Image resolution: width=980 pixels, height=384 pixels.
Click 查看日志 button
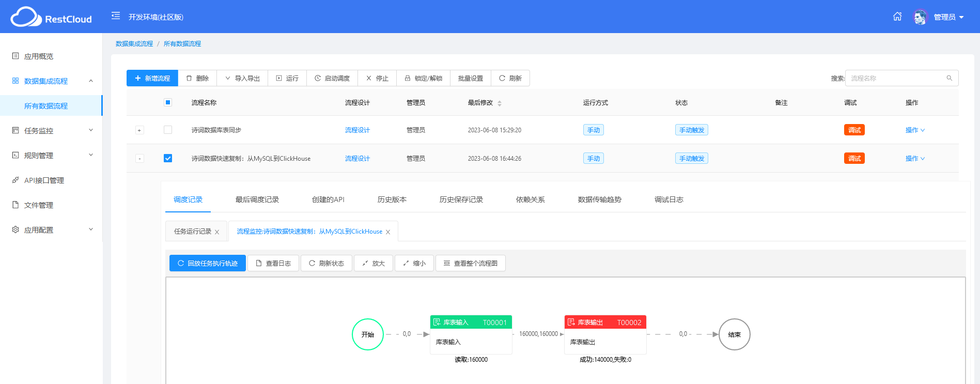coord(273,263)
